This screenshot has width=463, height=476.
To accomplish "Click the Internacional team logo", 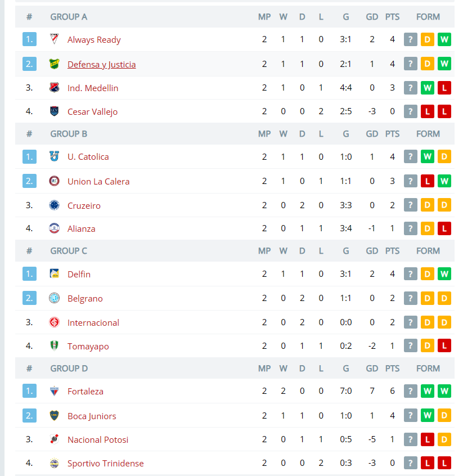I will pyautogui.click(x=55, y=322).
